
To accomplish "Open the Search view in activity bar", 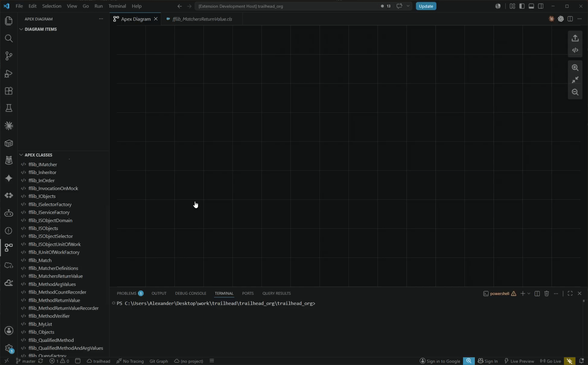I will coord(9,38).
